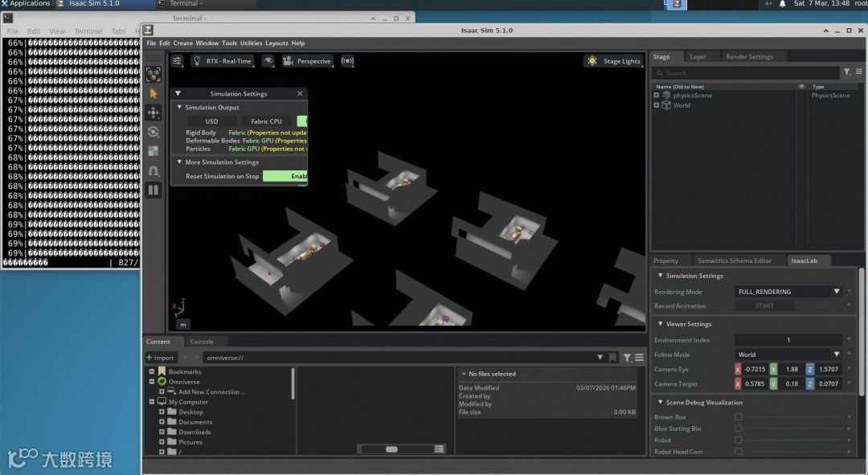Screen dimensions: 868x475
Task: Toggle the snap magnet tool
Action: pos(154,170)
